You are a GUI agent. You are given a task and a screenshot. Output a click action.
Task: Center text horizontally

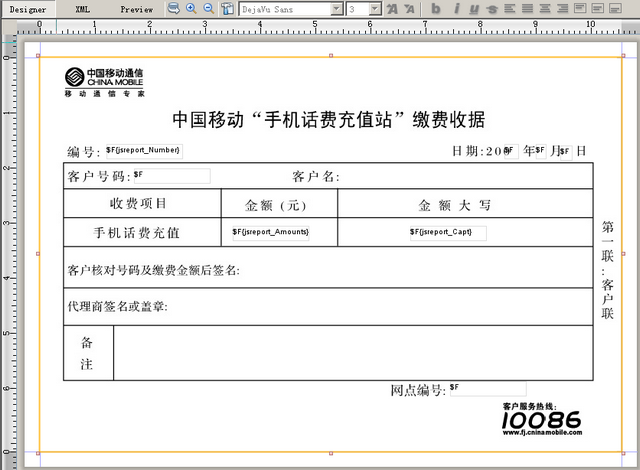pyautogui.click(x=545, y=8)
